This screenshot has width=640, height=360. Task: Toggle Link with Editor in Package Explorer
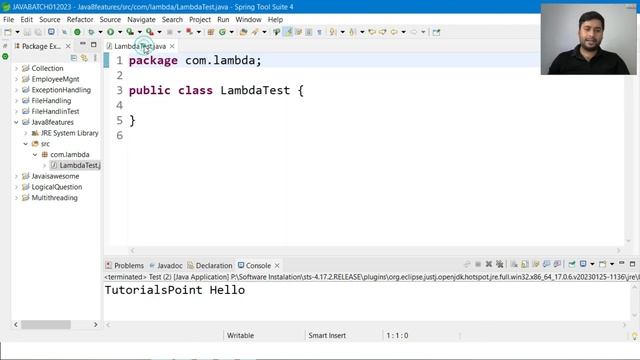pos(84,58)
